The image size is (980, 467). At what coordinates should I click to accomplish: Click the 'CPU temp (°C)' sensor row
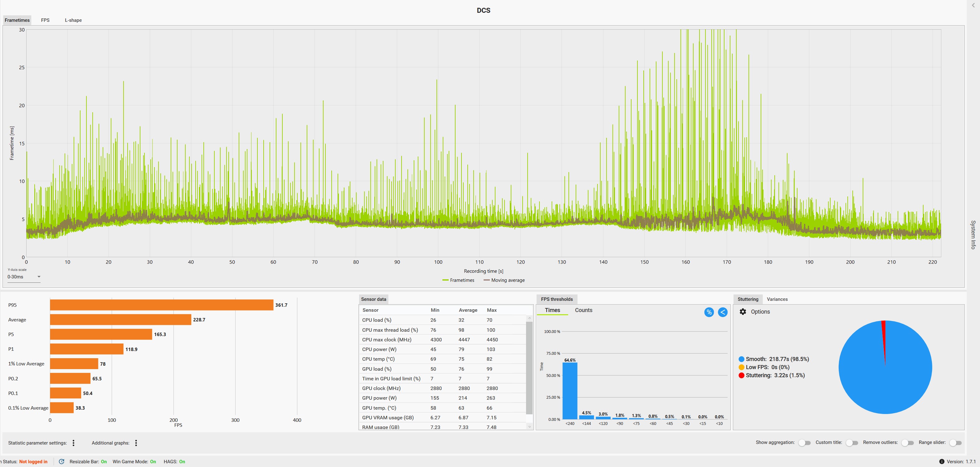coord(443,359)
